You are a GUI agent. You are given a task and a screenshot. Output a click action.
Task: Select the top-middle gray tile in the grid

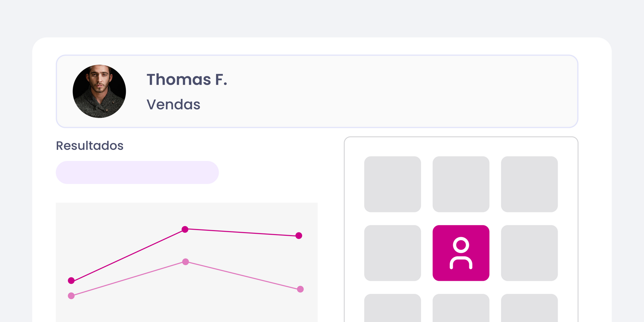pyautogui.click(x=461, y=184)
